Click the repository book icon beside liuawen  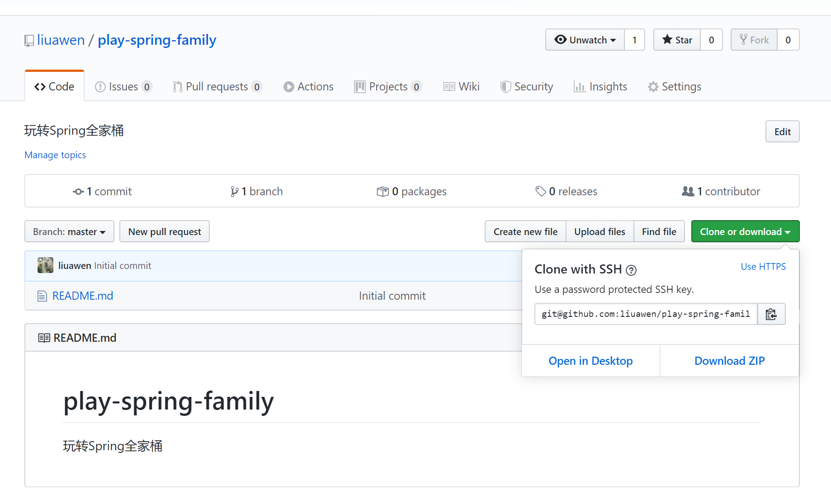(29, 41)
